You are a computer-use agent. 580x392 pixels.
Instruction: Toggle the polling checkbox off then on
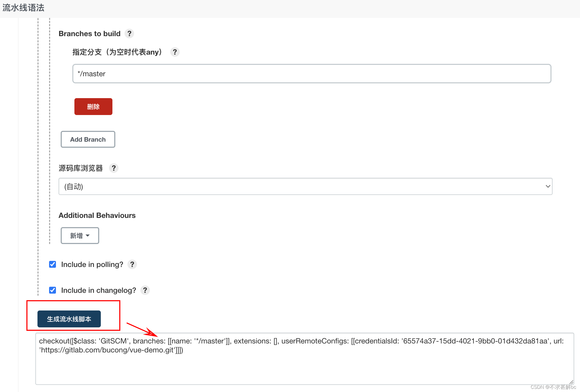tap(52, 264)
